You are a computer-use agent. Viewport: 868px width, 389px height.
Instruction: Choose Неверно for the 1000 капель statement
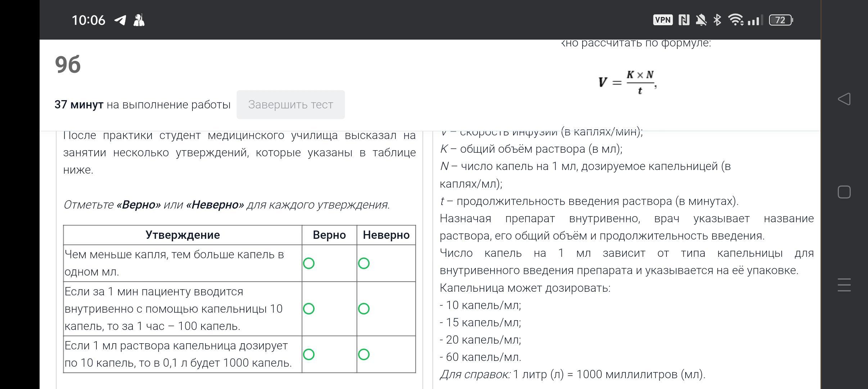pyautogui.click(x=364, y=354)
